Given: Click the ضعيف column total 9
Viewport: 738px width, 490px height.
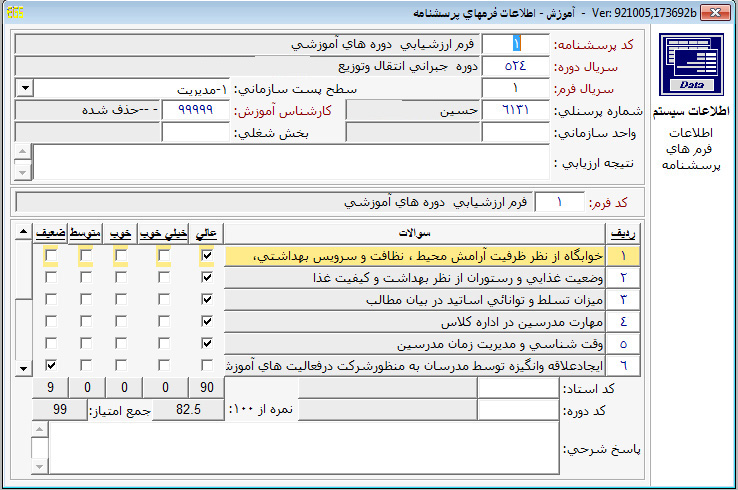Looking at the screenshot, I should [x=50, y=387].
